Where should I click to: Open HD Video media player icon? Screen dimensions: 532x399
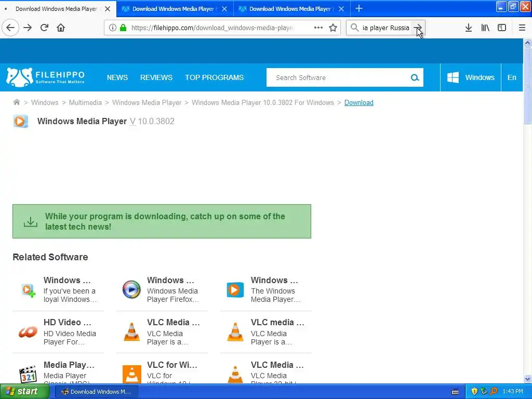pyautogui.click(x=28, y=332)
